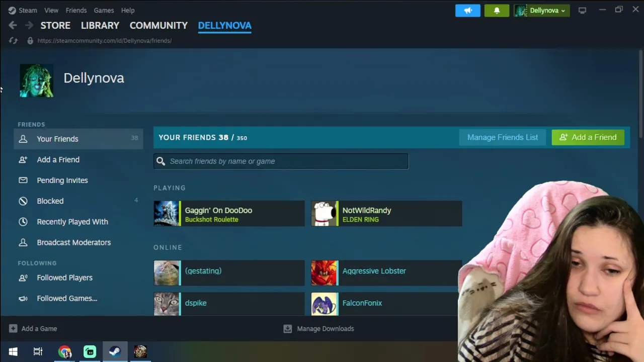Go back with the back arrow
644x362 pixels.
coord(13,25)
